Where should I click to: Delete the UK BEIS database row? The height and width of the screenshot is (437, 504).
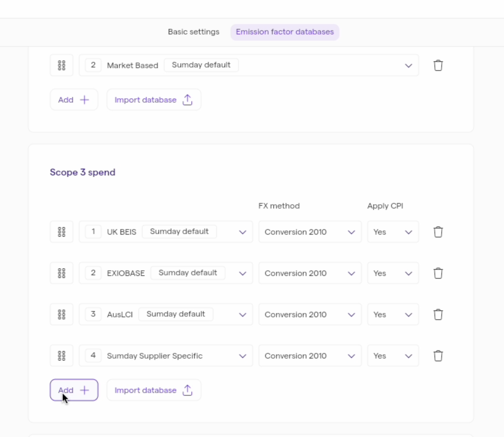click(438, 232)
